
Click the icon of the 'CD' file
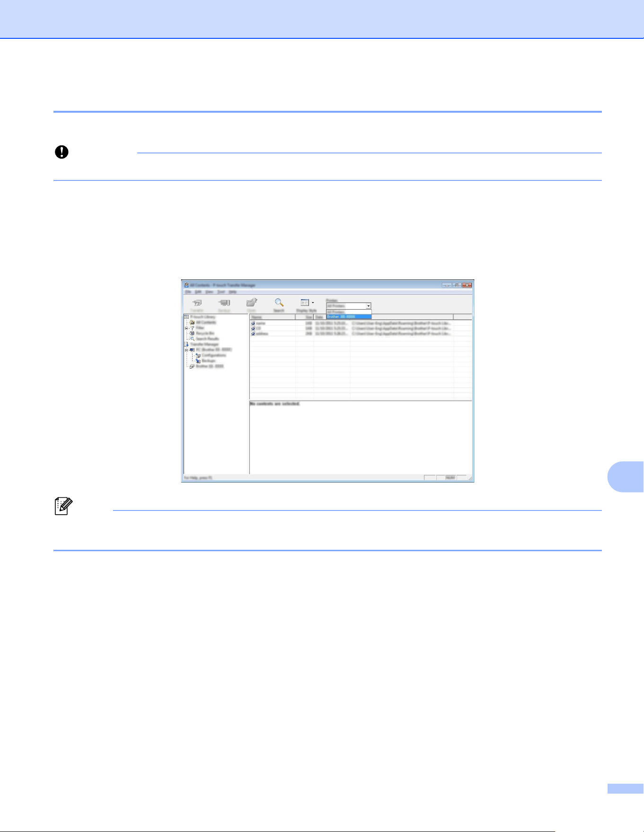point(253,329)
